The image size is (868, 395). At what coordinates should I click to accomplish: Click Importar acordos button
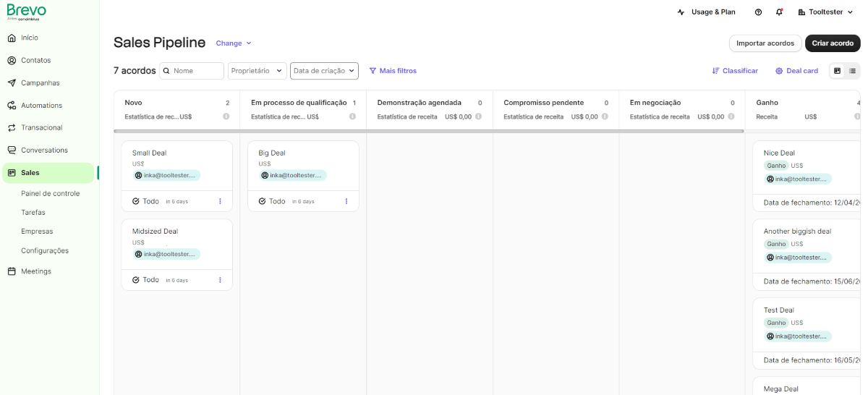765,43
